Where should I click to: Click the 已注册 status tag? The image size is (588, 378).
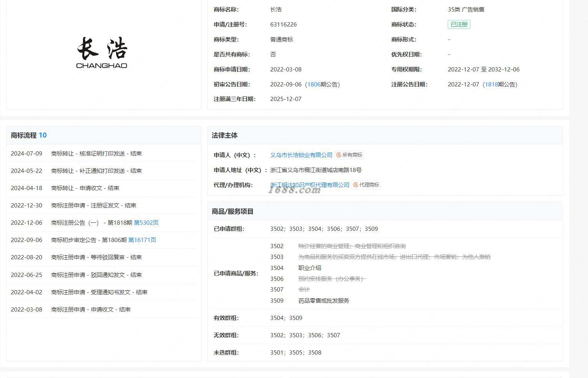459,24
